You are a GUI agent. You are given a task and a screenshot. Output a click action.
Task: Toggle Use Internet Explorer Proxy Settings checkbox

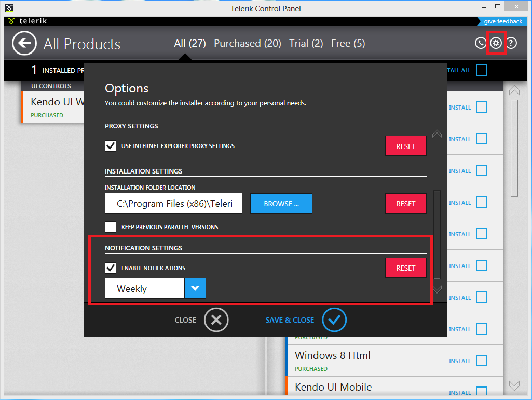point(111,146)
